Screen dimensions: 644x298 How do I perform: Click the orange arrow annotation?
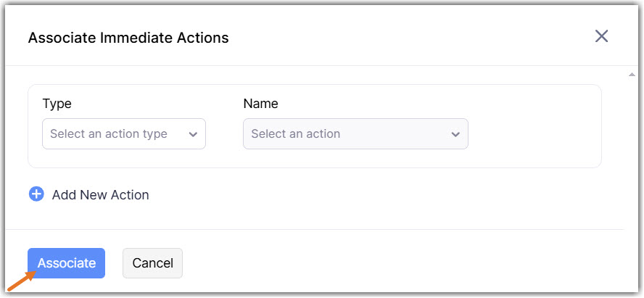point(19,281)
